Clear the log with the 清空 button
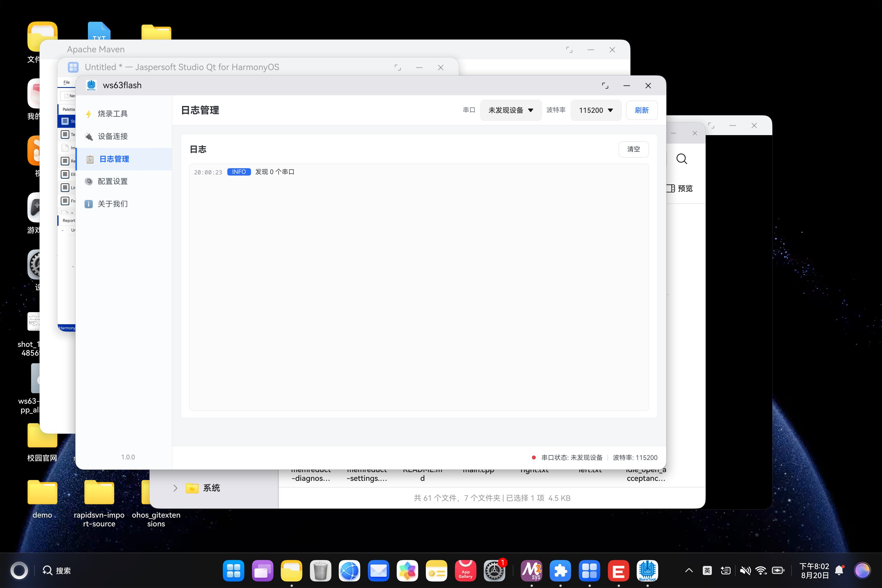This screenshot has height=588, width=882. 634,149
